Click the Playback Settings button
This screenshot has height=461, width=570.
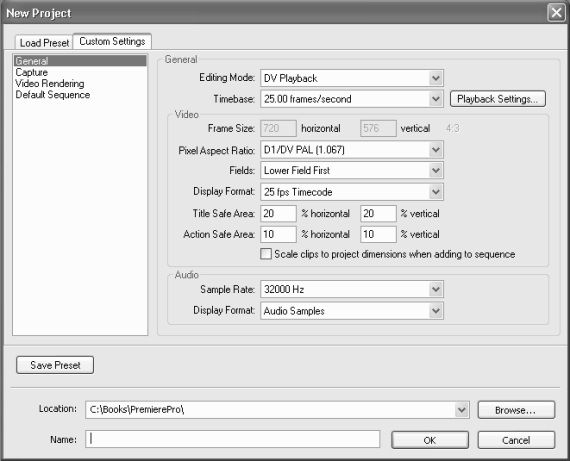(x=498, y=99)
